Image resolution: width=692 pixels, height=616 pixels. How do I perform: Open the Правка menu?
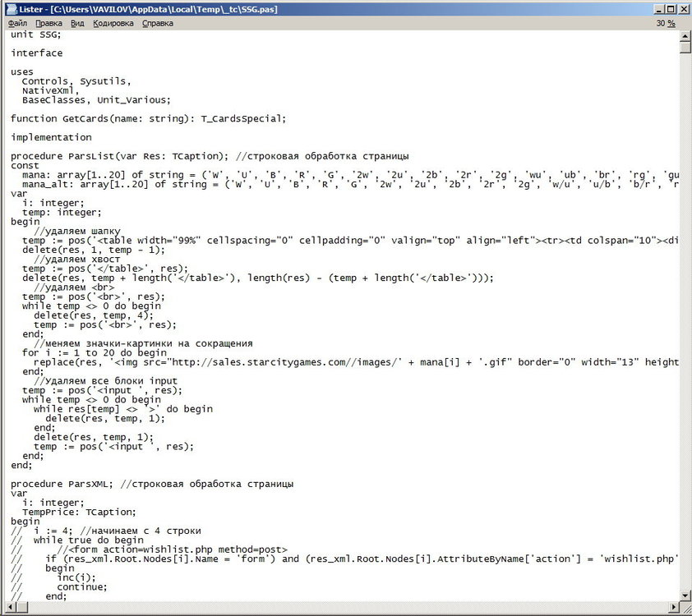click(x=48, y=24)
